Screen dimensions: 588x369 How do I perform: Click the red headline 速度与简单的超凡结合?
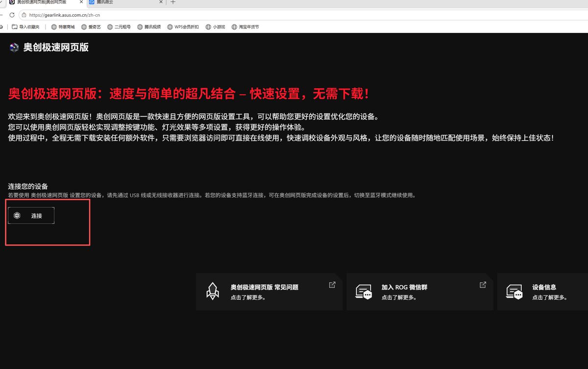coord(188,93)
